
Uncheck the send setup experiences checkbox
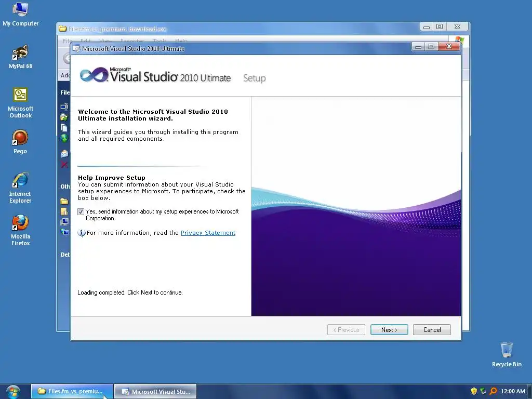(81, 212)
